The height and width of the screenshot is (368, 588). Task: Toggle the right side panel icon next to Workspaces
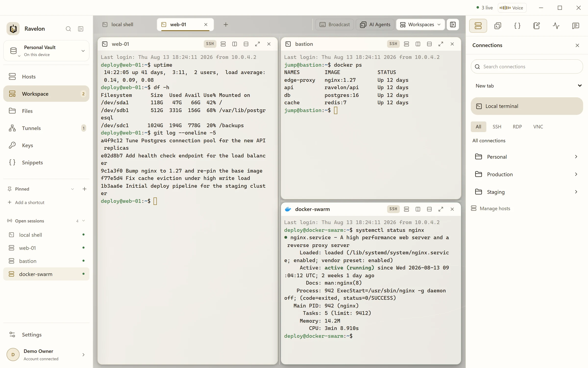tap(453, 25)
